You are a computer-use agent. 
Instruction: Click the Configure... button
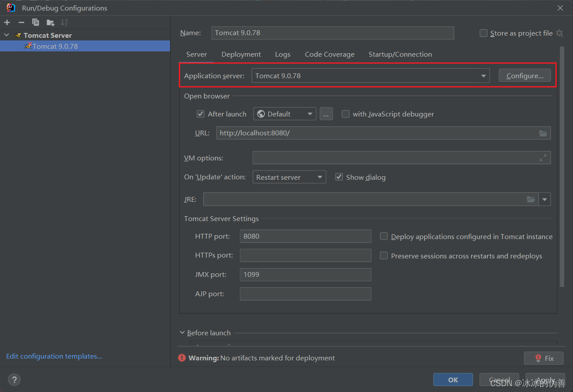(x=525, y=76)
